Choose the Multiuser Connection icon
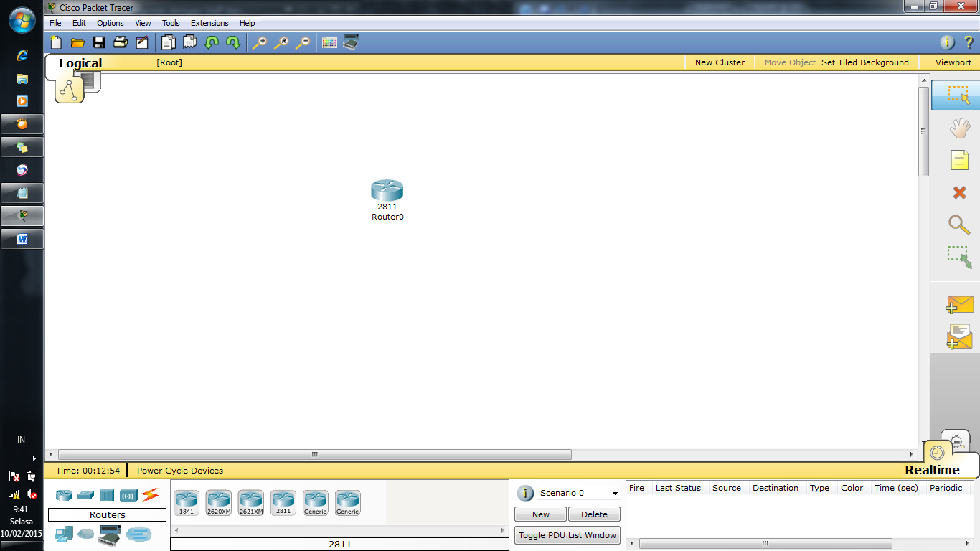Screen dimensions: 980x551 (138, 534)
